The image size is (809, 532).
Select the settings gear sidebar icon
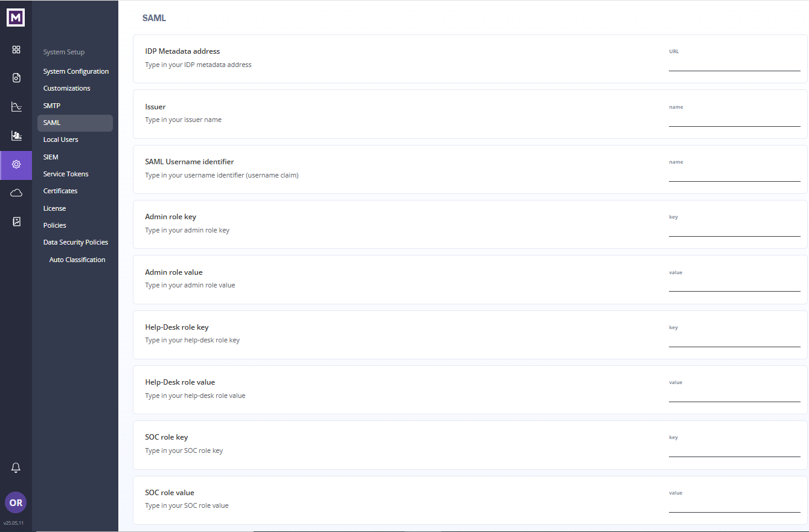(x=16, y=164)
